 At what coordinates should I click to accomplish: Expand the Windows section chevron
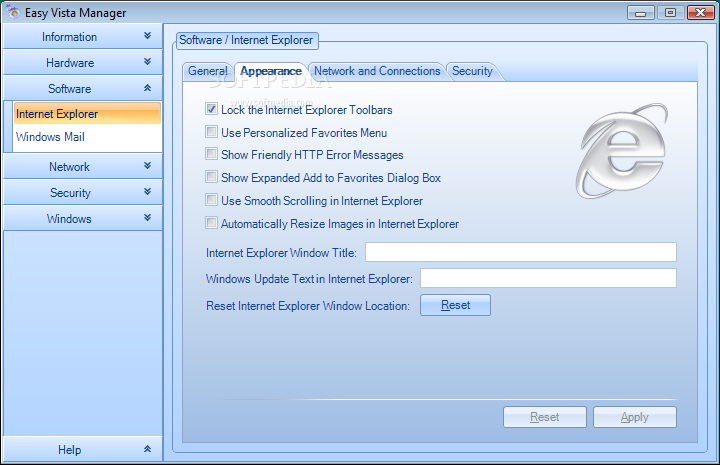(147, 218)
